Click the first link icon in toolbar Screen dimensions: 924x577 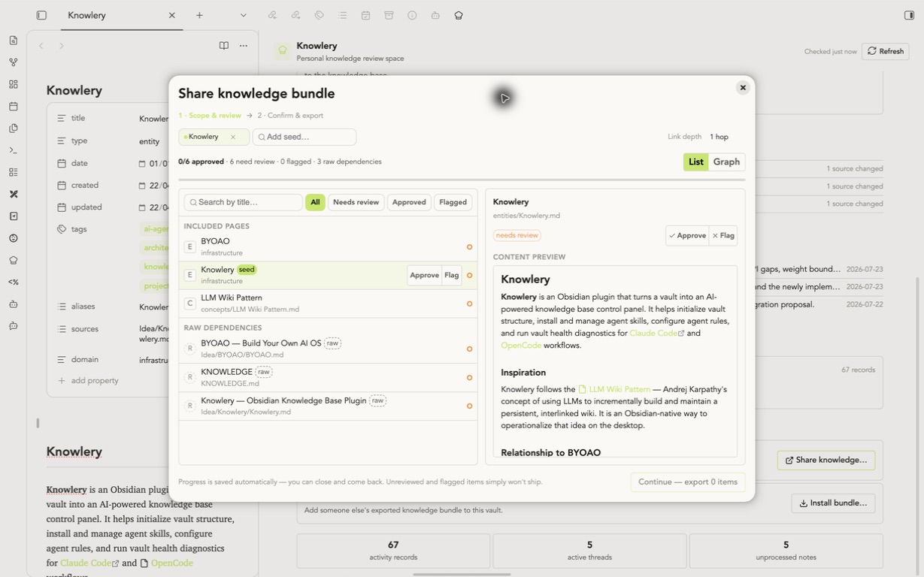coord(272,15)
